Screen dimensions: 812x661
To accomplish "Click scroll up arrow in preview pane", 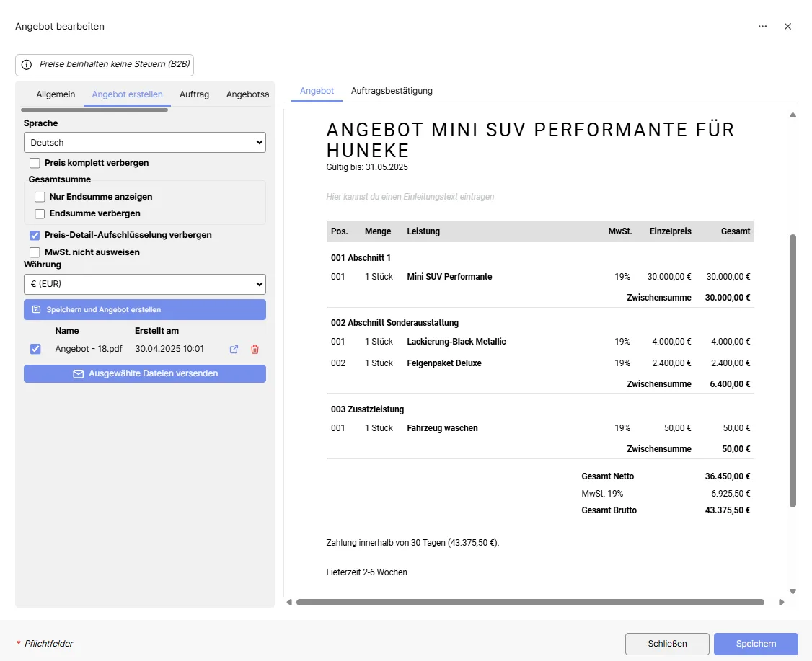I will [793, 115].
